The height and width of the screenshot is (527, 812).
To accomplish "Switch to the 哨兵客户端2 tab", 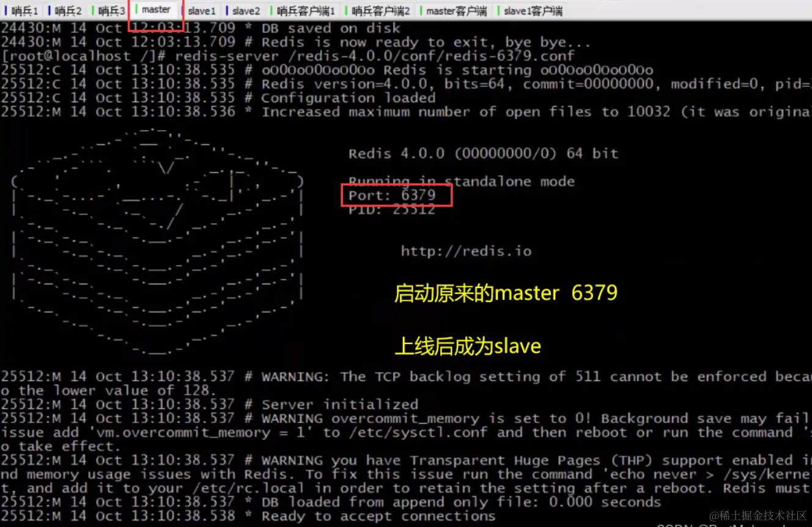I will [x=379, y=10].
